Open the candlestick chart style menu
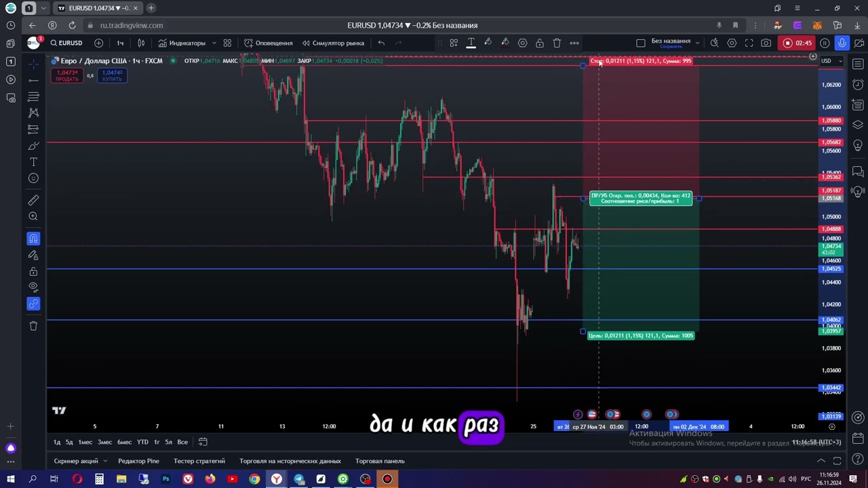The width and height of the screenshot is (868, 488). [141, 43]
